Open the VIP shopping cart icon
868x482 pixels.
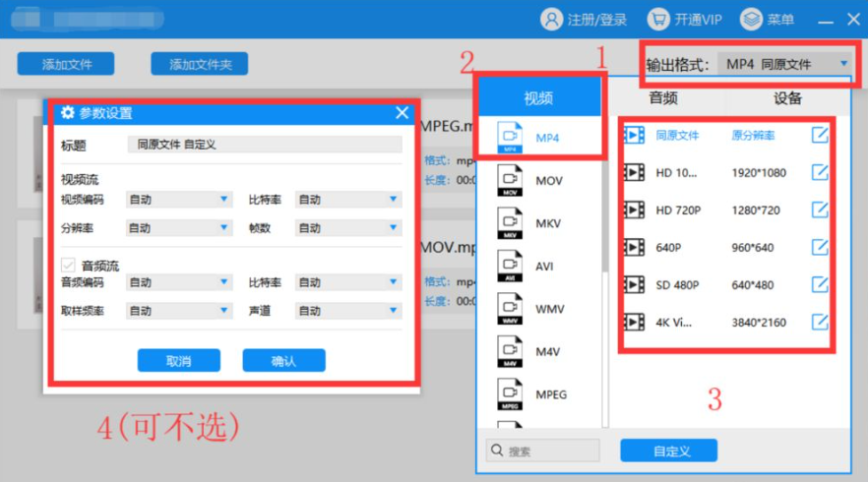[658, 20]
